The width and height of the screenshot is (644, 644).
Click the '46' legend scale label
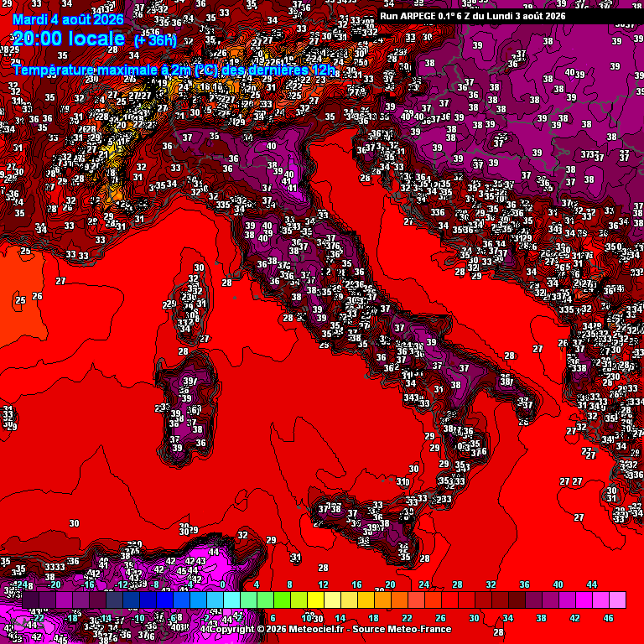(608, 618)
